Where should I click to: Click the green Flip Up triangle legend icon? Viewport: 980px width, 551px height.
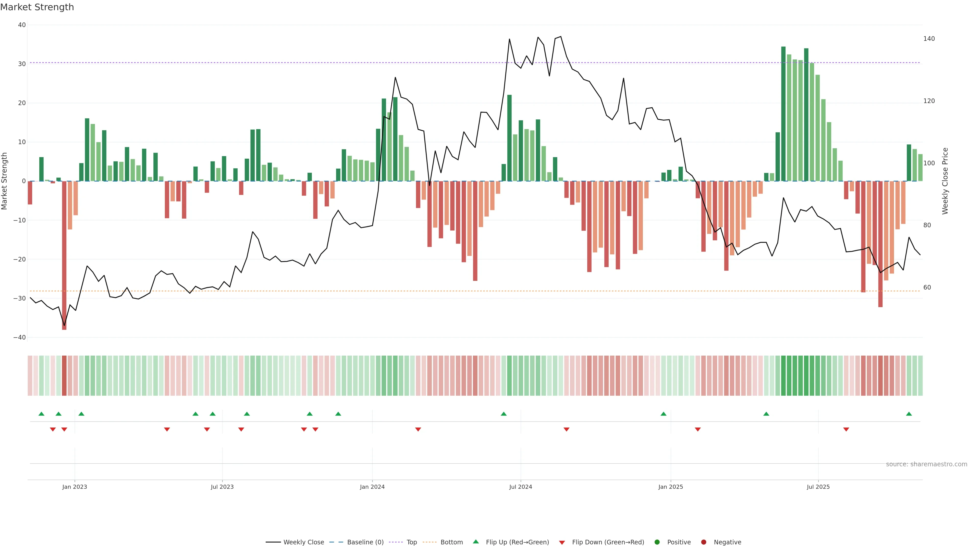(x=475, y=542)
